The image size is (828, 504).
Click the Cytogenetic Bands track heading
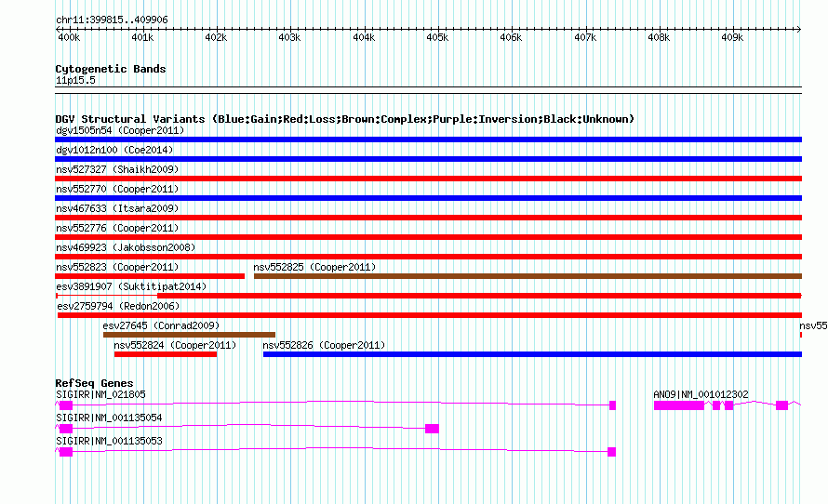(111, 69)
